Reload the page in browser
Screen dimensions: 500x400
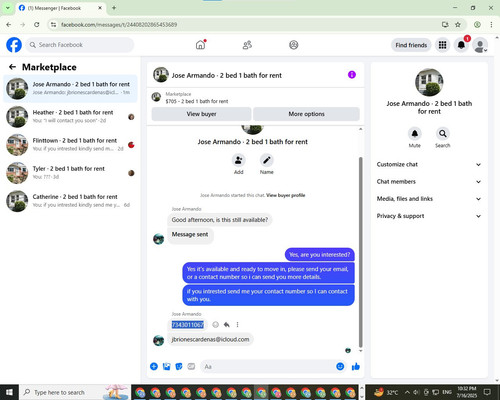click(x=37, y=24)
